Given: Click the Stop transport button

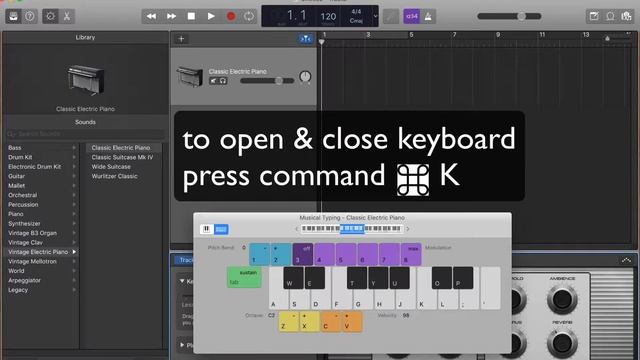Looking at the screenshot, I should [191, 16].
